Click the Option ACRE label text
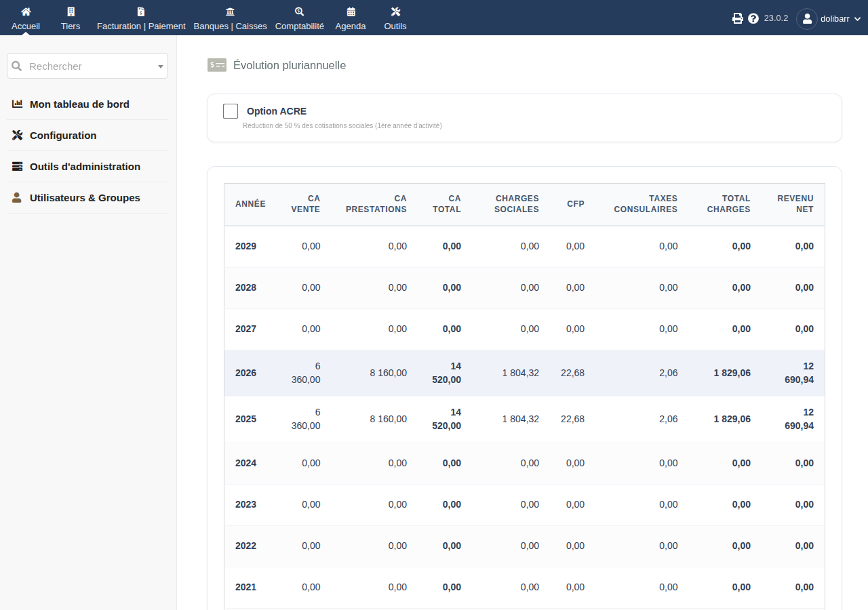The image size is (868, 610). tap(277, 111)
